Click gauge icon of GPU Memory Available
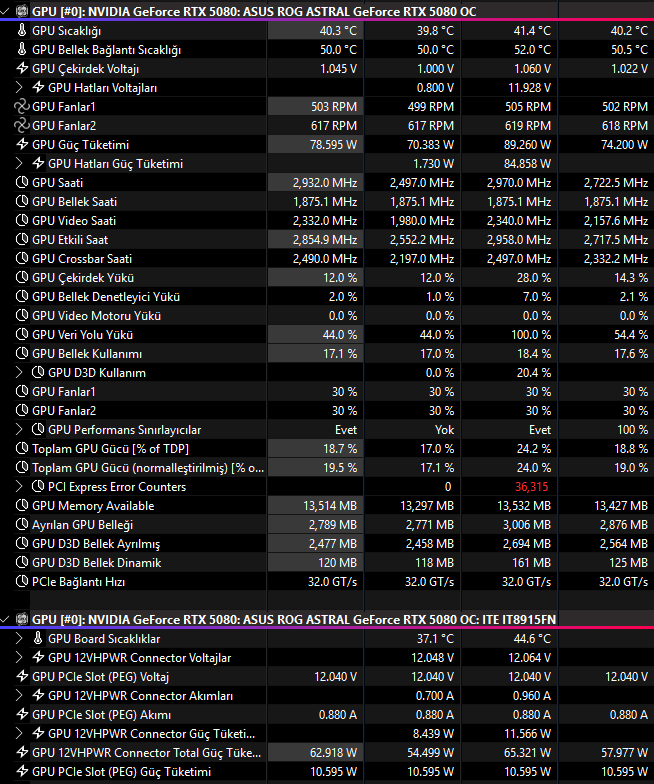Image resolution: width=654 pixels, height=784 pixels. pos(22,506)
